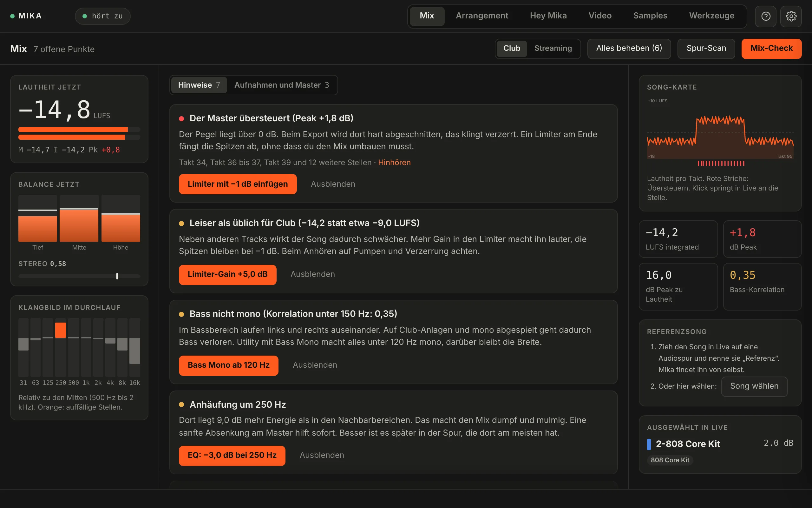This screenshot has height=508, width=812.
Task: Hide the 'Leiser als üblich' hint via Ausblenden
Action: (x=312, y=275)
